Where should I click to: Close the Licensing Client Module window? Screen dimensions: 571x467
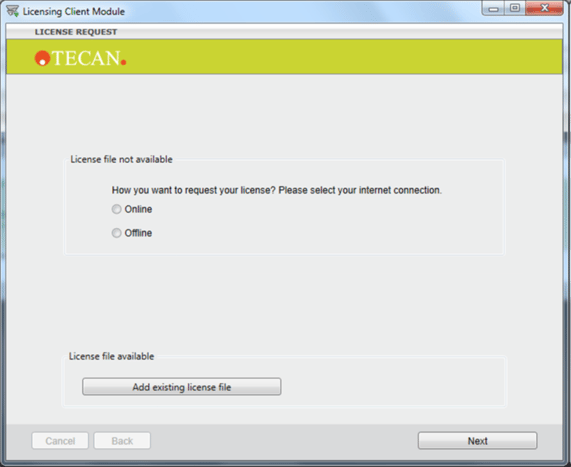(544, 8)
